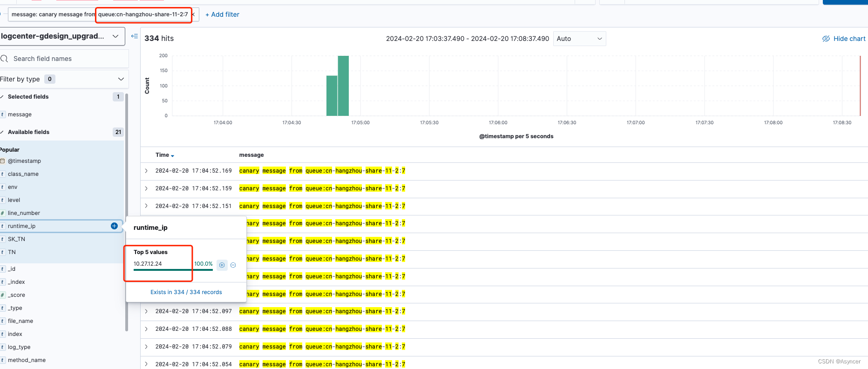
Task: Expand the log row at 17:04:52.169
Action: pyautogui.click(x=146, y=171)
